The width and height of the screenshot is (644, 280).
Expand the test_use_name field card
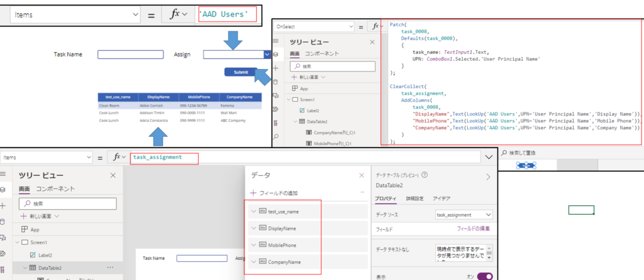click(253, 212)
